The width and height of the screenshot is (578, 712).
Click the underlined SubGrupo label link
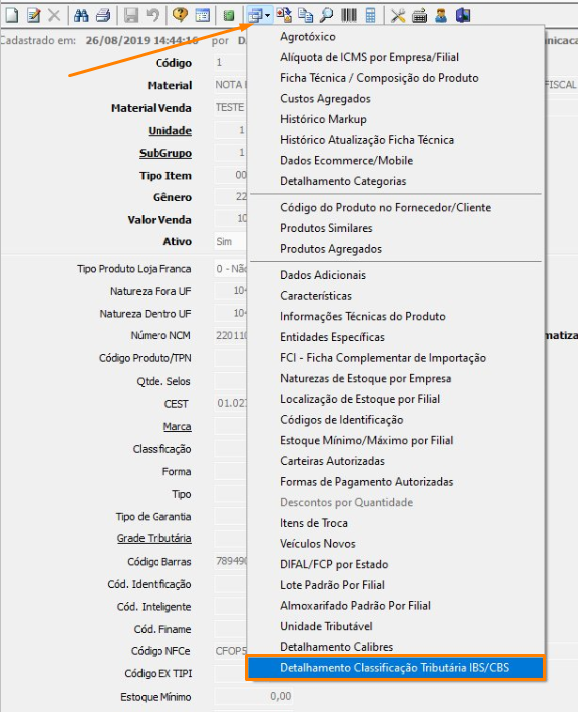[x=165, y=153]
